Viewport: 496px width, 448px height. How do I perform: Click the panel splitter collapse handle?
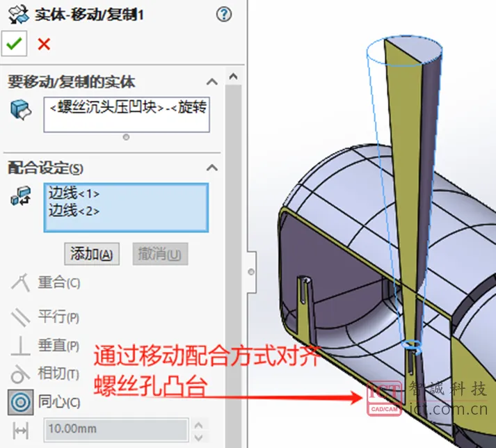(252, 272)
